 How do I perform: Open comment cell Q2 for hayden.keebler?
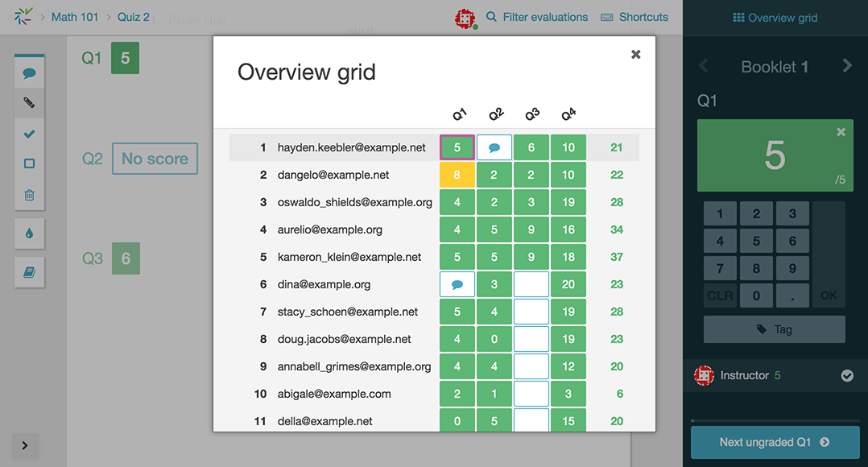494,147
